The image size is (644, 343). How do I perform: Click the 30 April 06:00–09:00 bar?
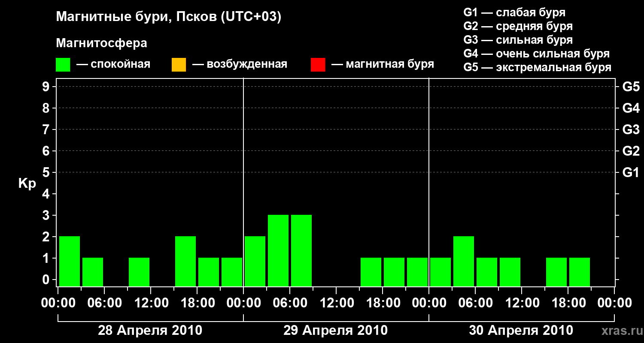click(x=487, y=272)
